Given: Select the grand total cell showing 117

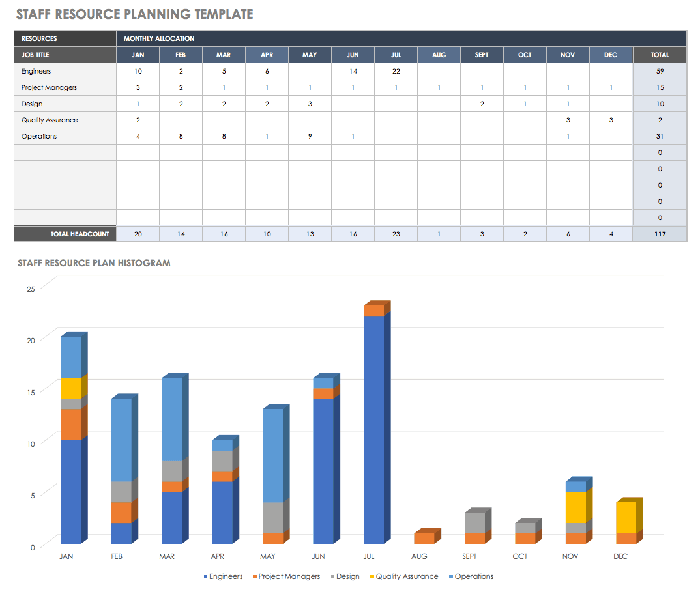Looking at the screenshot, I should tap(660, 234).
